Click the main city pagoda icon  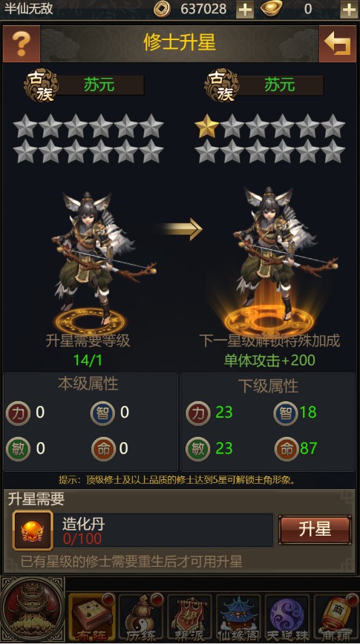[33, 610]
